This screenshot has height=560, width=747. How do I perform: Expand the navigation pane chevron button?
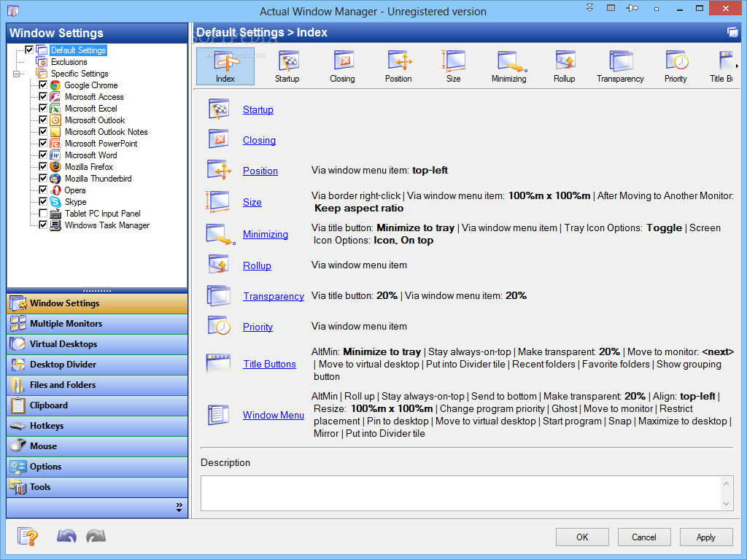click(x=179, y=507)
